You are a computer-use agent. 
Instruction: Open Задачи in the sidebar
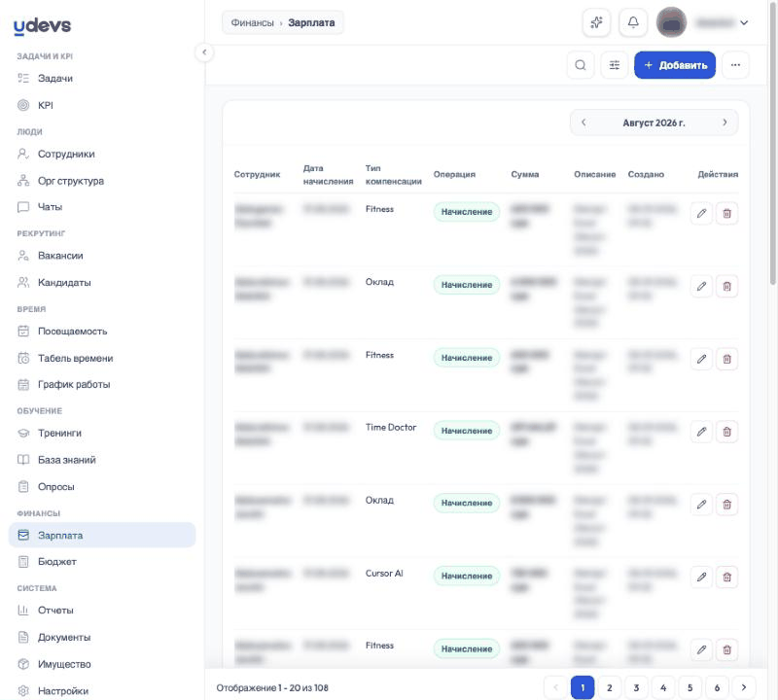55,79
